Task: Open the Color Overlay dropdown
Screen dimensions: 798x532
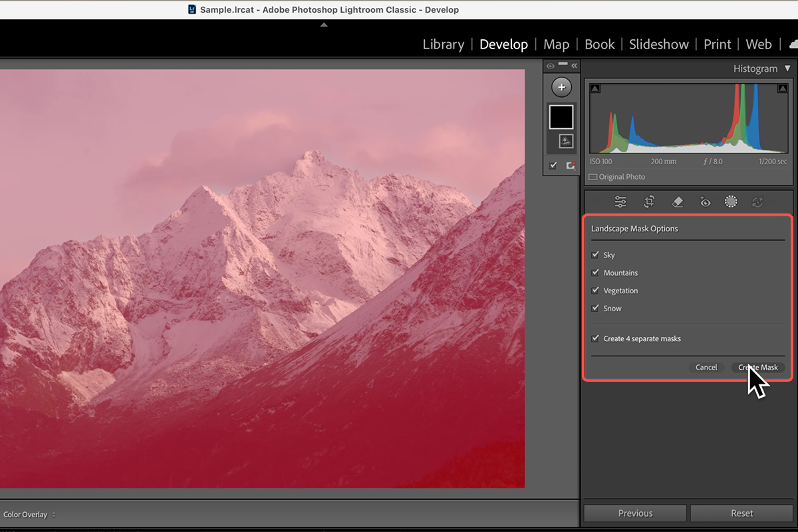Action: (x=29, y=515)
